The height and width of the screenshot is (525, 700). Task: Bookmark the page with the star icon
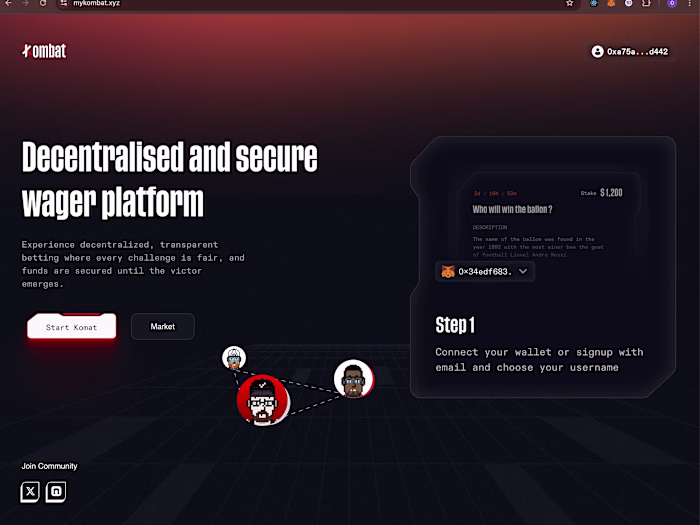tap(569, 3)
